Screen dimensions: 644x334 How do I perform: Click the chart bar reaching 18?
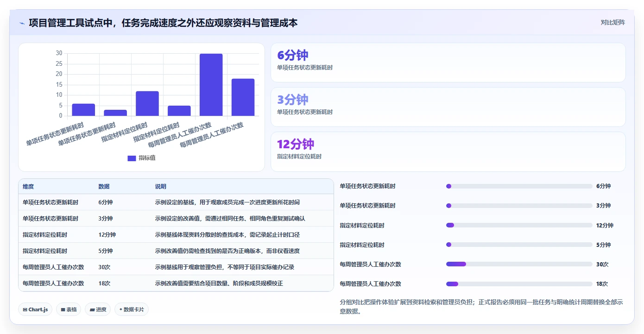[243, 97]
